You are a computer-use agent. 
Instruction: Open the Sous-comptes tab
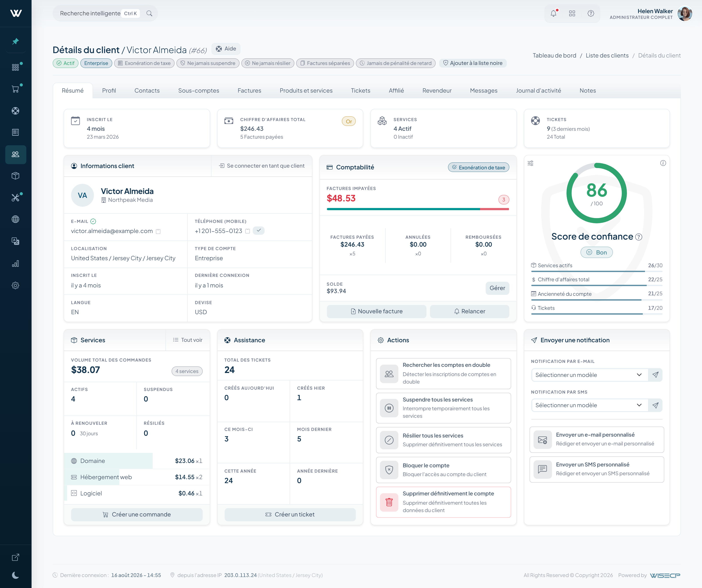199,91
